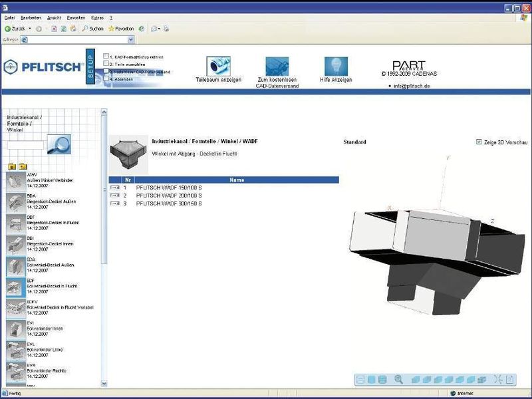Image resolution: width=532 pixels, height=399 pixels.
Task: Open the Datei menu
Action: point(9,17)
